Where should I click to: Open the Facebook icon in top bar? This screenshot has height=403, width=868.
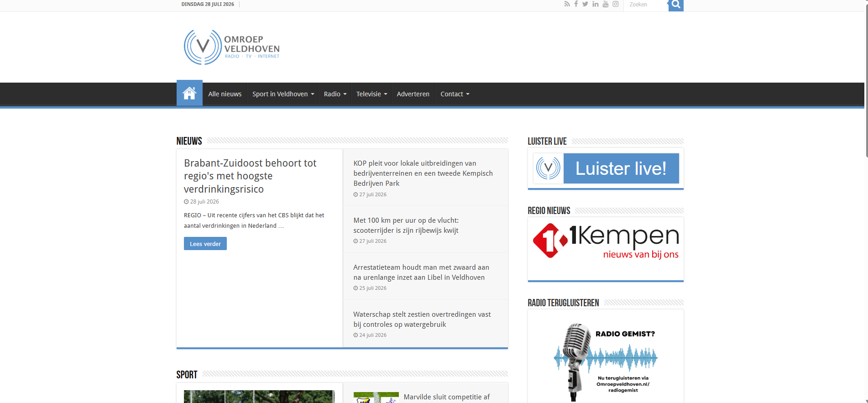pyautogui.click(x=576, y=4)
